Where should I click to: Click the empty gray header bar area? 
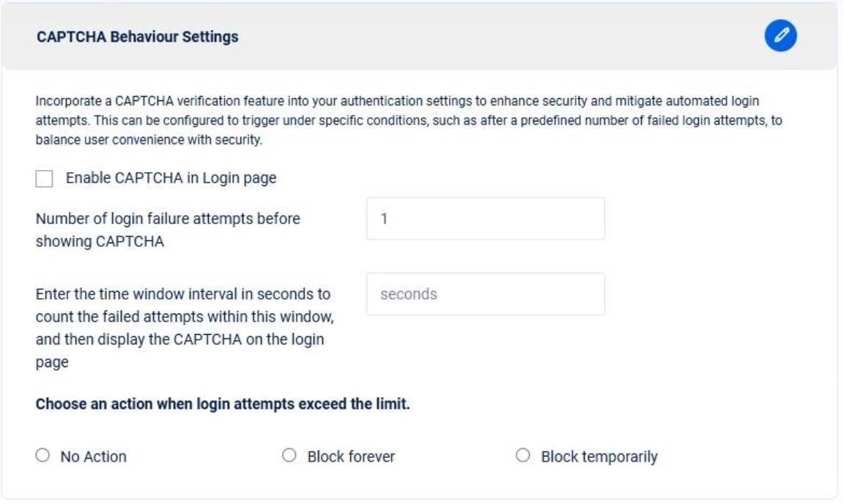click(476, 37)
